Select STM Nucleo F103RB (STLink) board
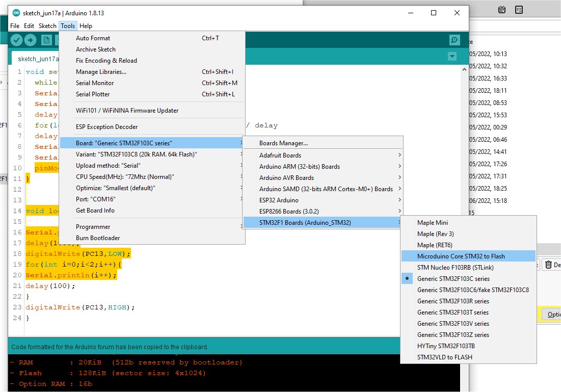 click(x=468, y=268)
